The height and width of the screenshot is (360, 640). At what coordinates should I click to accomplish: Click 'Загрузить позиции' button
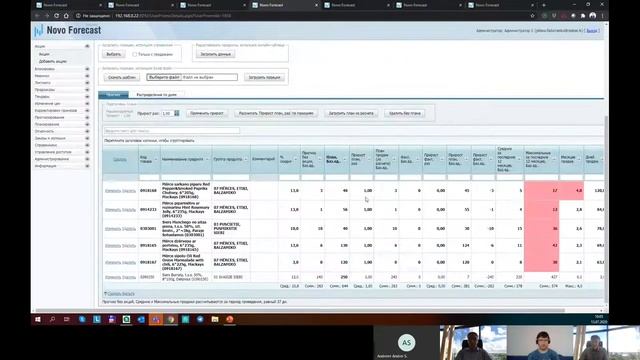(264, 78)
